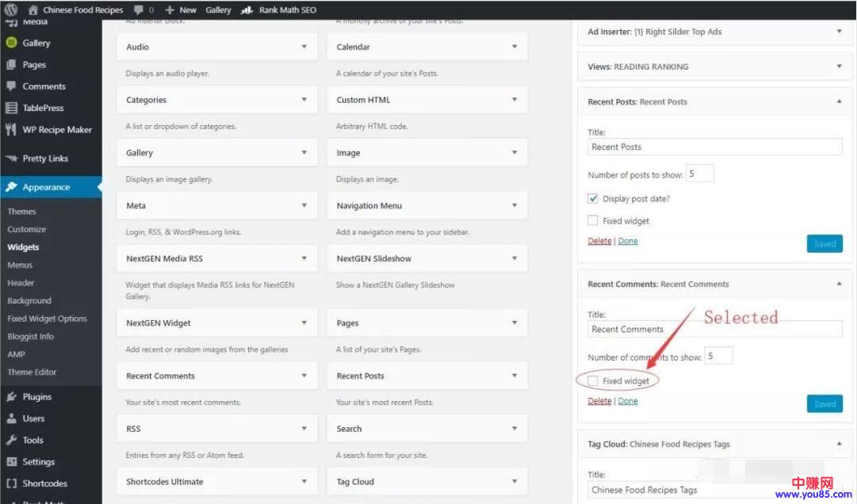
Task: Expand the Navigation Menu widget arrow
Action: (515, 205)
